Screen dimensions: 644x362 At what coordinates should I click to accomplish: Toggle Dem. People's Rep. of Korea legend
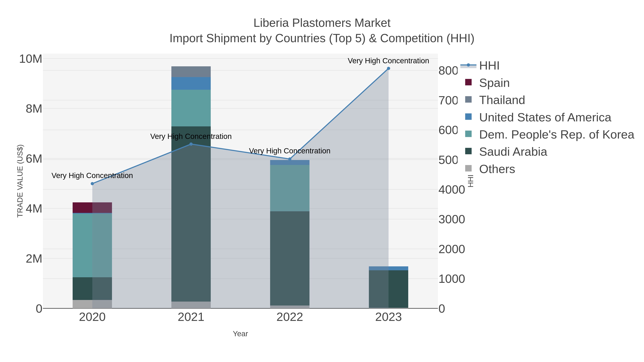point(550,134)
